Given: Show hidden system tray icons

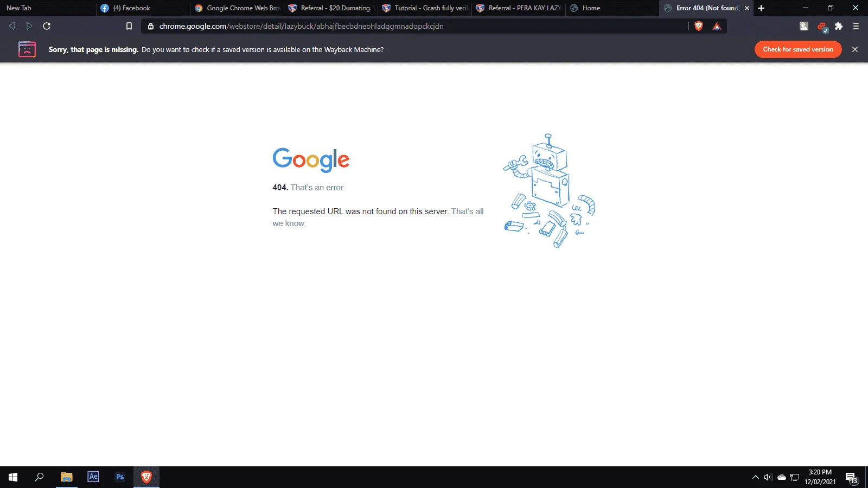Looking at the screenshot, I should [x=755, y=477].
